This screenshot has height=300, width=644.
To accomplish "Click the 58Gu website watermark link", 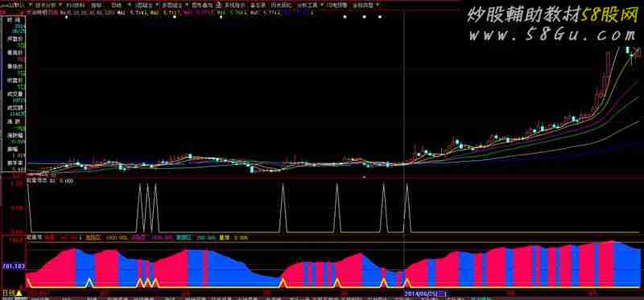I will (552, 35).
